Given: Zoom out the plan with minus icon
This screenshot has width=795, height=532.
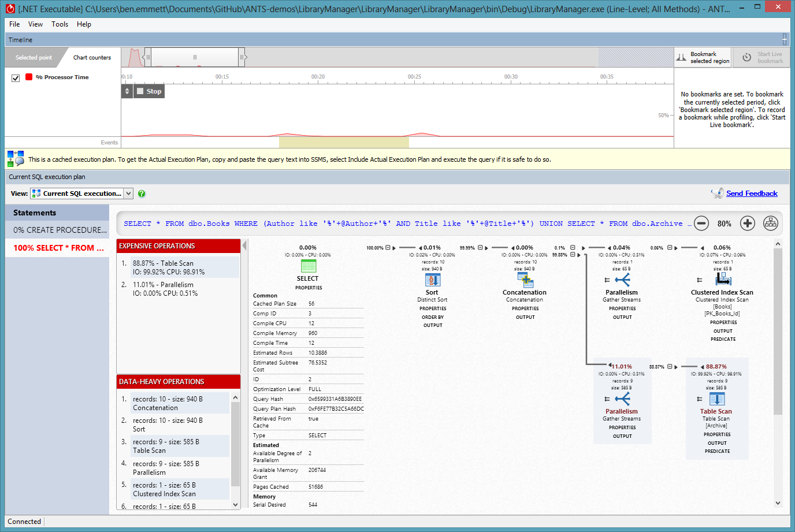Looking at the screenshot, I should [701, 223].
